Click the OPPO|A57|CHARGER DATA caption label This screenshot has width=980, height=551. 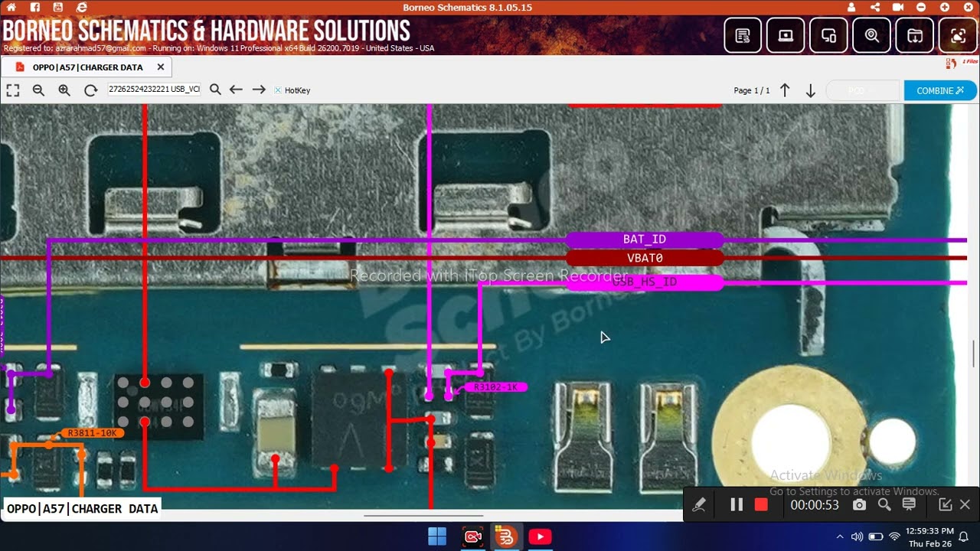click(x=83, y=508)
